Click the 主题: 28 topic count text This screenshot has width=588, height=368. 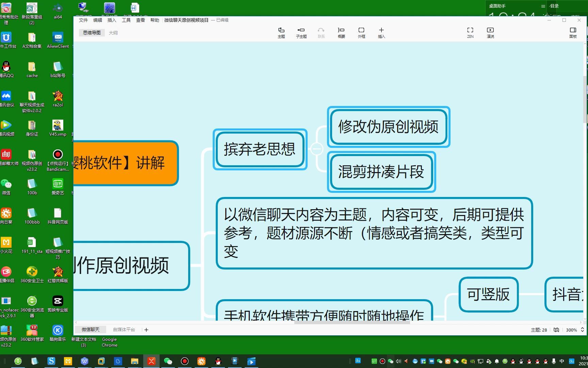539,330
